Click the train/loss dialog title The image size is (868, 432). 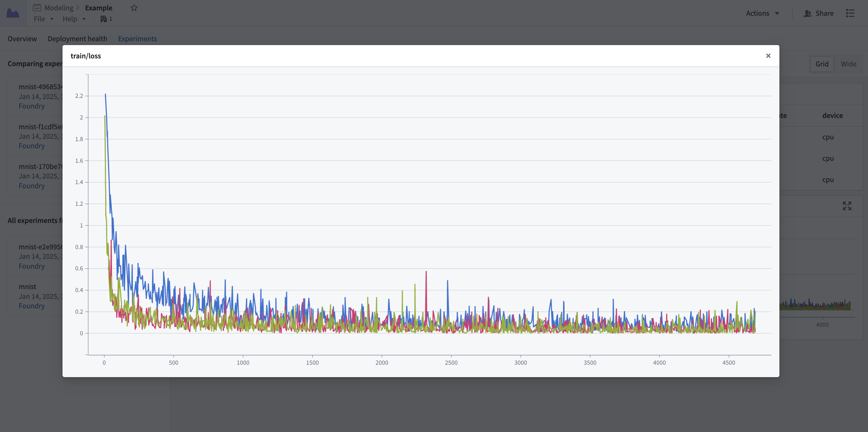pyautogui.click(x=86, y=56)
